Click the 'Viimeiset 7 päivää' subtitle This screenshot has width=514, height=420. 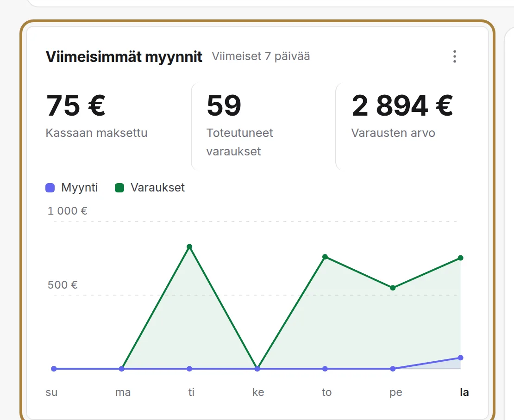coord(261,56)
